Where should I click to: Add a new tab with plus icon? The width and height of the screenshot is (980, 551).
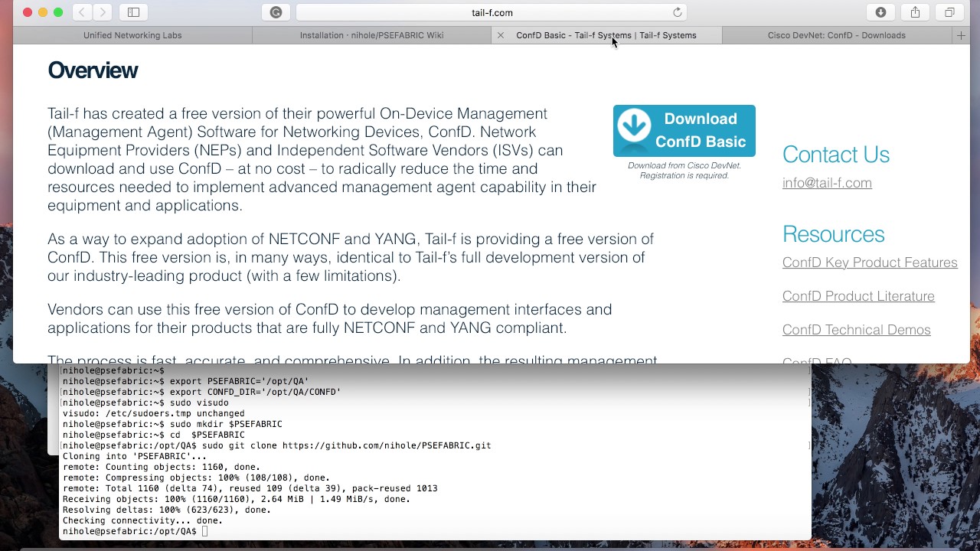point(961,35)
